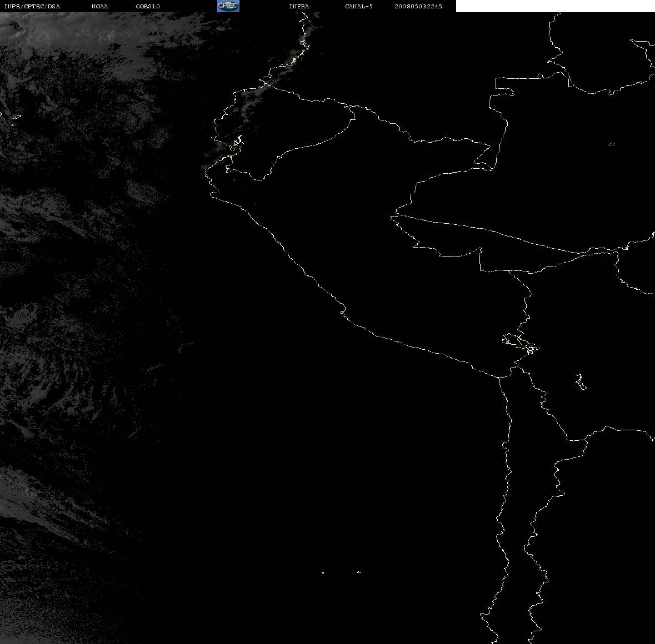The width and height of the screenshot is (655, 644).
Task: Select the CANAL-5 channel label
Action: [359, 6]
